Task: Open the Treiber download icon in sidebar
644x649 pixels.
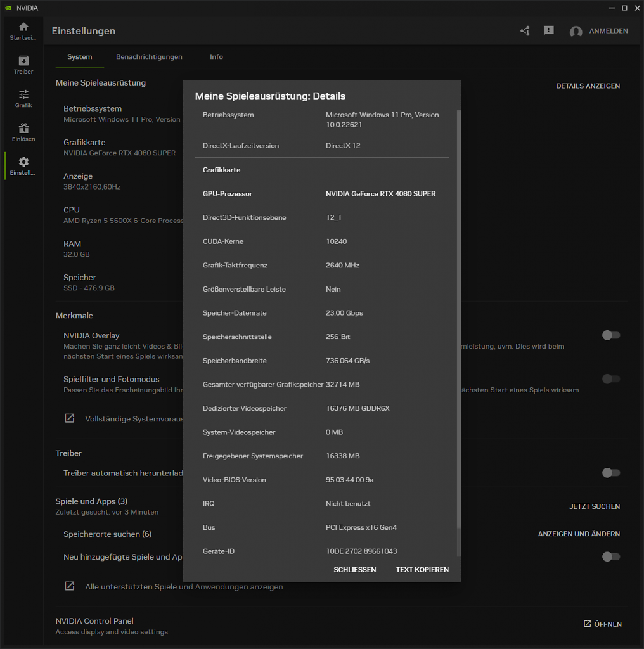Action: (x=23, y=61)
